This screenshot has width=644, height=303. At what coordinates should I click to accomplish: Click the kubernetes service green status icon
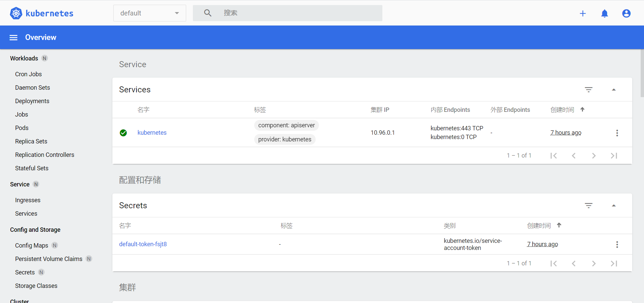tap(123, 133)
